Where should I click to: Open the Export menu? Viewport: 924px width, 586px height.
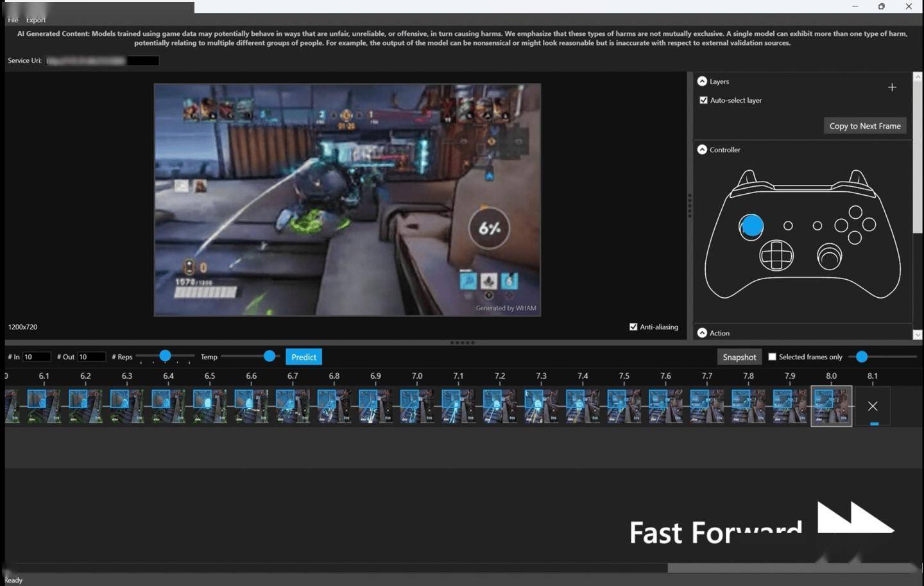pyautogui.click(x=36, y=20)
